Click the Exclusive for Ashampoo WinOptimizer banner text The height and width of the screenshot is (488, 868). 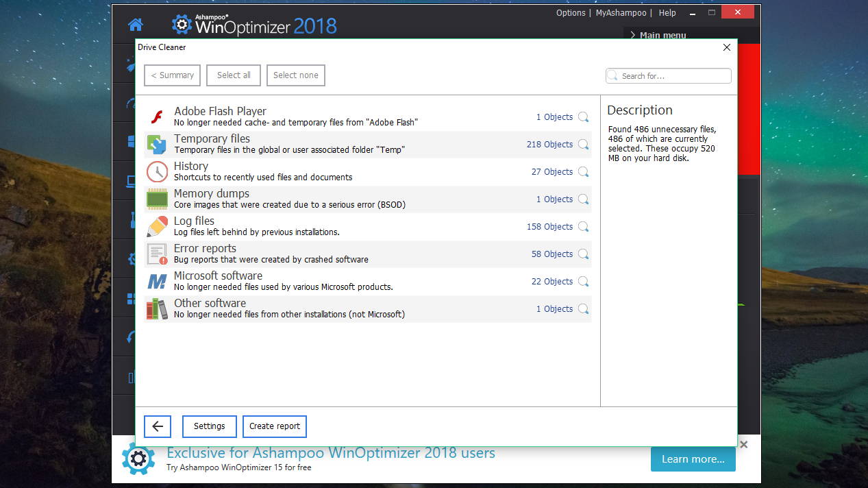(x=331, y=453)
